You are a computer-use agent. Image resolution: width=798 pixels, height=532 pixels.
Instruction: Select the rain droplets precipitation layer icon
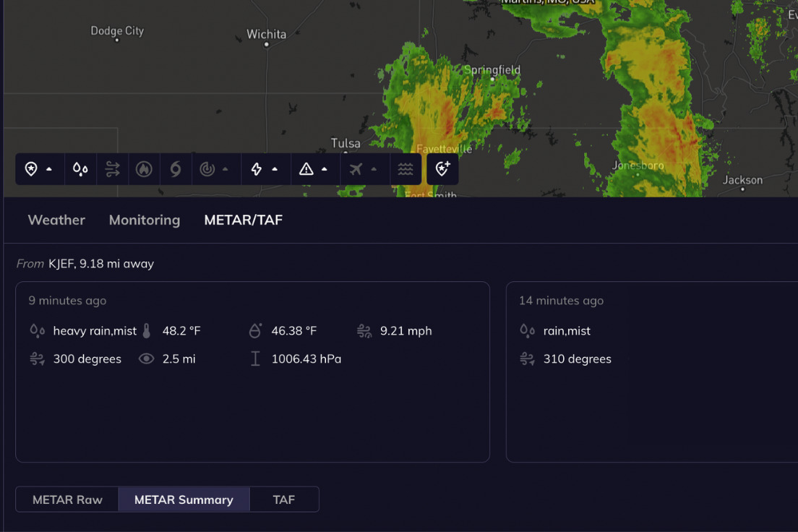[x=80, y=168]
